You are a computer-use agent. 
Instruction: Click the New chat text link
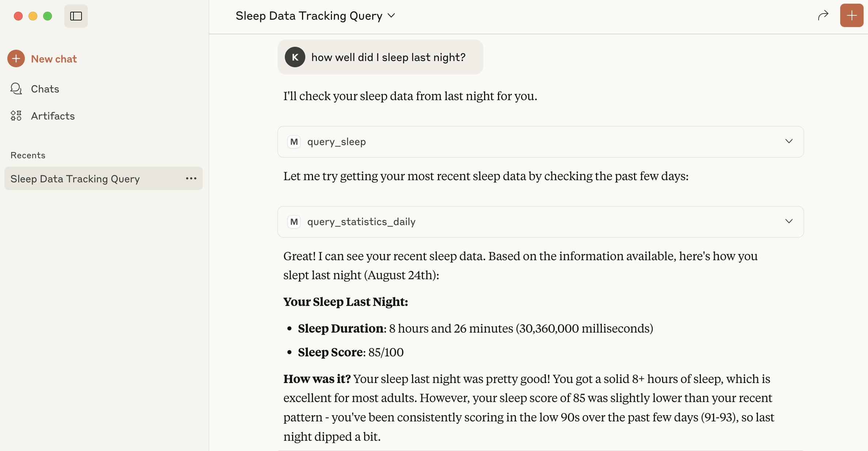pyautogui.click(x=54, y=59)
